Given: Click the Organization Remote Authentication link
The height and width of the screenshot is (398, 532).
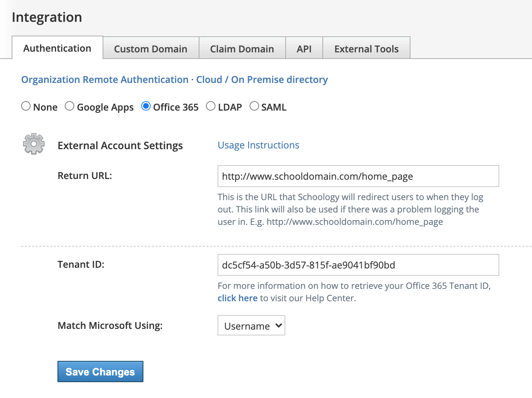Looking at the screenshot, I should click(x=105, y=79).
